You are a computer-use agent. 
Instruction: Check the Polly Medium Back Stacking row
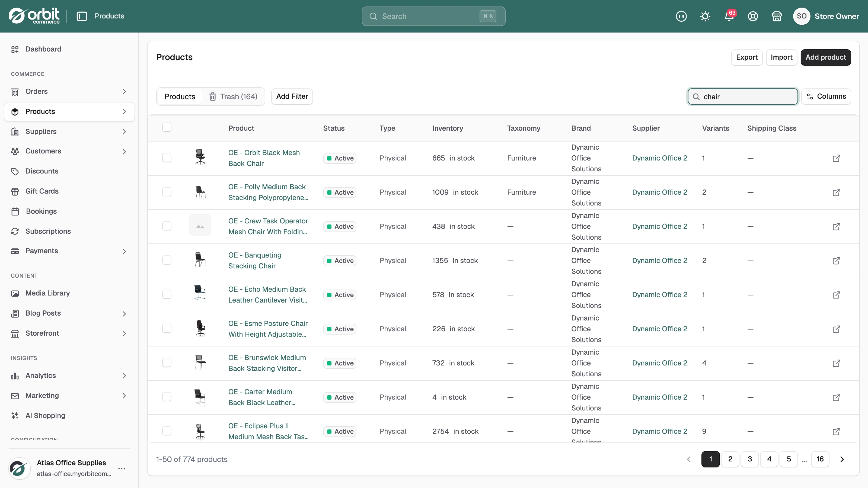167,192
